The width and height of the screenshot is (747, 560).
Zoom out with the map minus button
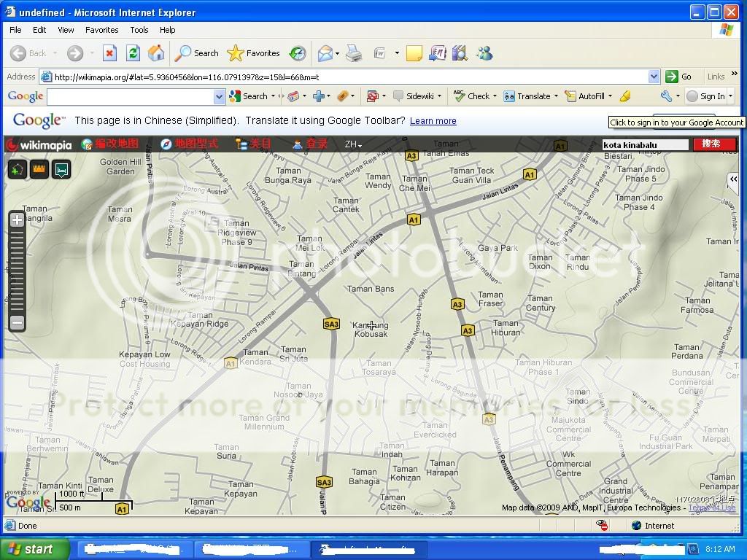17,322
